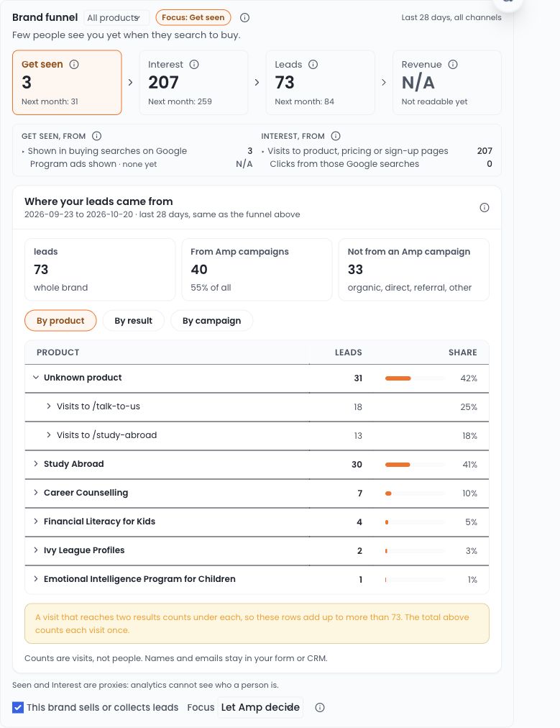Click the PRODUCT column header
Viewport: 560px width, 728px height.
(58, 352)
